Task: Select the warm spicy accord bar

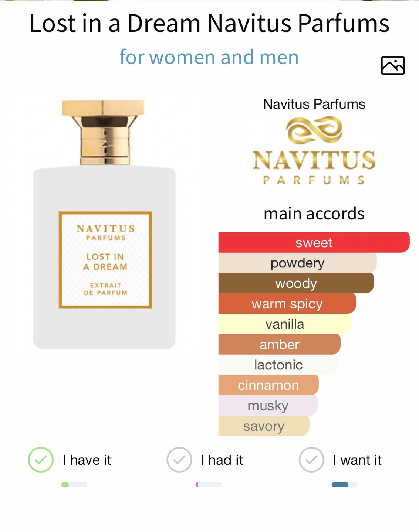Action: pyautogui.click(x=287, y=304)
